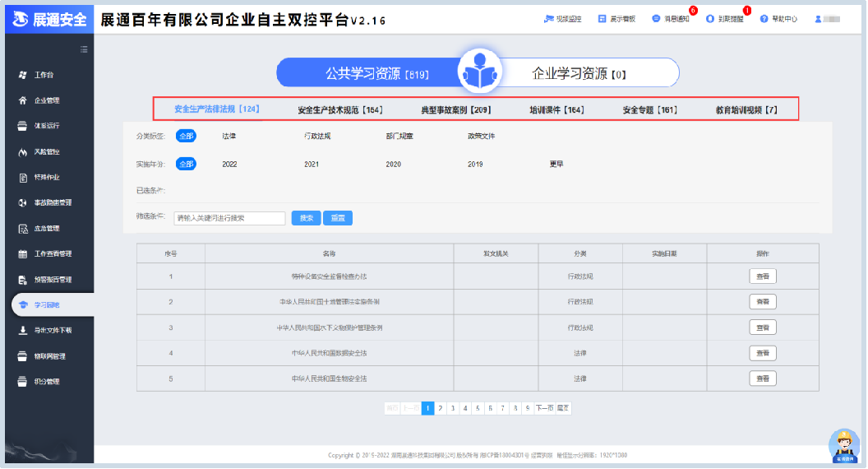Expand 事故隐患管理 sidebar section
The height and width of the screenshot is (469, 868).
[52, 203]
